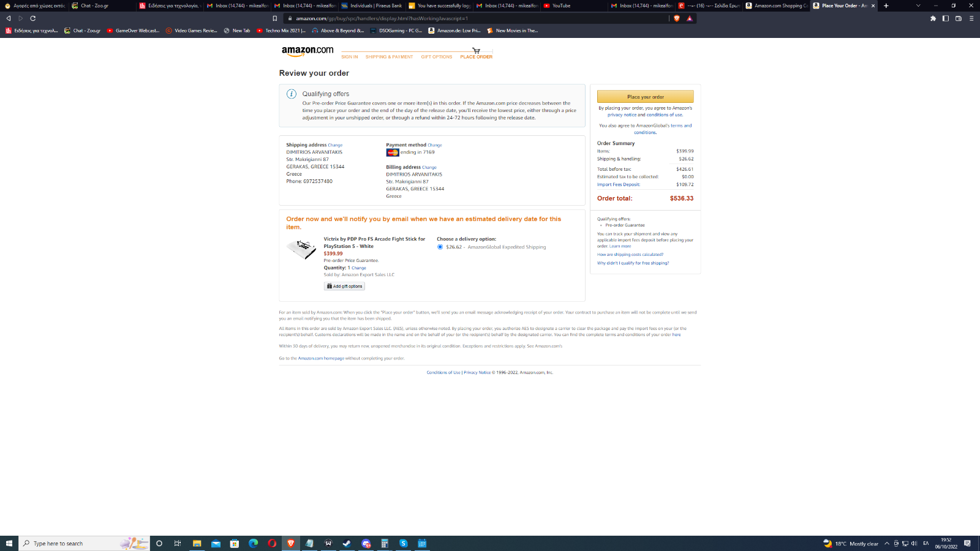
Task: Reload the page with refresh icon
Action: point(33,18)
